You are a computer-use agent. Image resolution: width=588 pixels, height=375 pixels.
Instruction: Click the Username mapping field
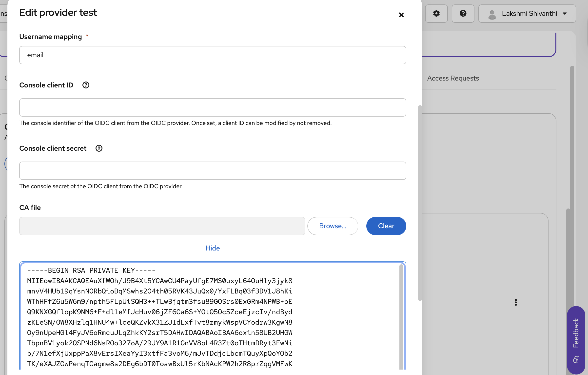[213, 55]
